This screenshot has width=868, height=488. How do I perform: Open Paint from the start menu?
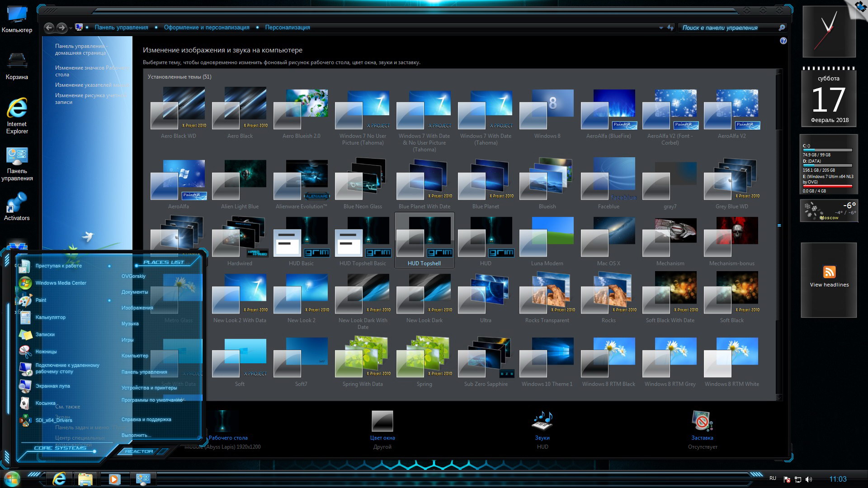point(41,300)
